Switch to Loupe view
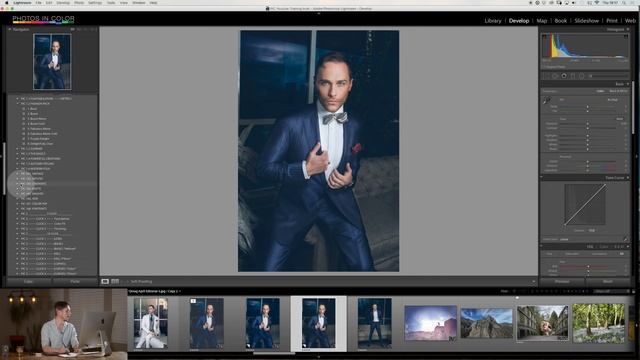This screenshot has height=360, width=640. (105, 282)
